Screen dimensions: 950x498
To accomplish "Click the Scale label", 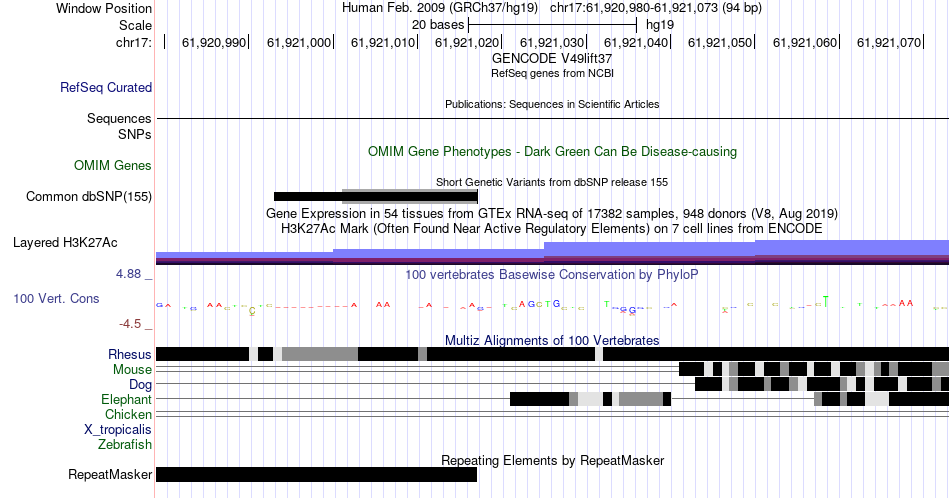I will point(135,25).
